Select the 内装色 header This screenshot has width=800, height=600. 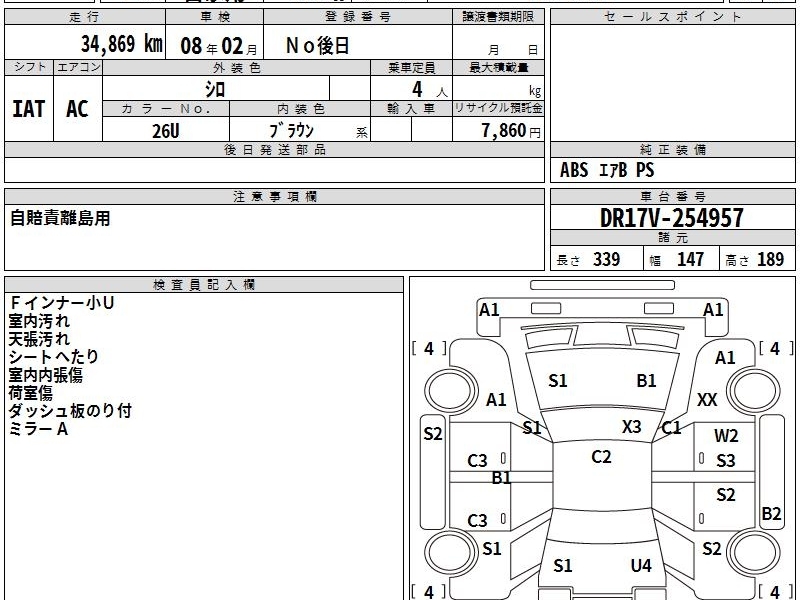[x=300, y=109]
